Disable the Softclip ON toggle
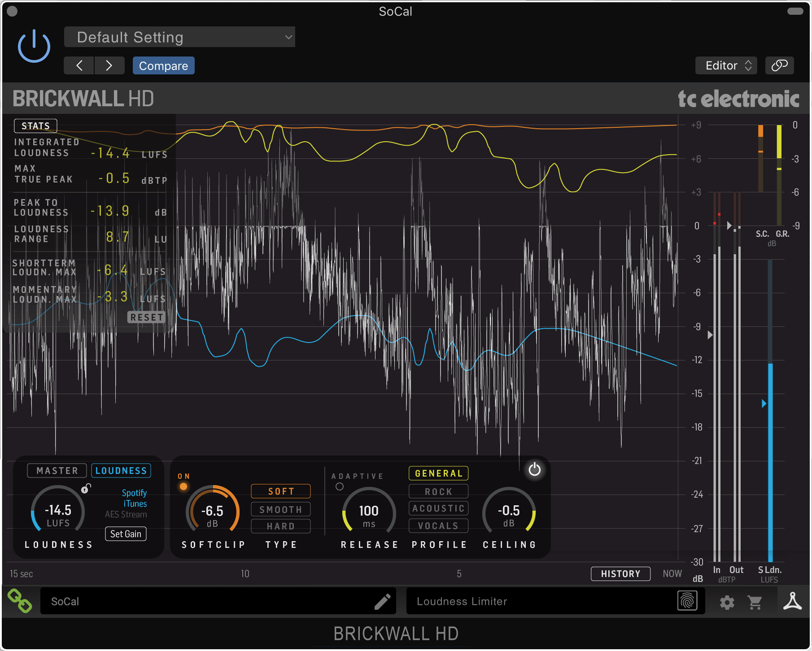The image size is (812, 651). tap(183, 486)
